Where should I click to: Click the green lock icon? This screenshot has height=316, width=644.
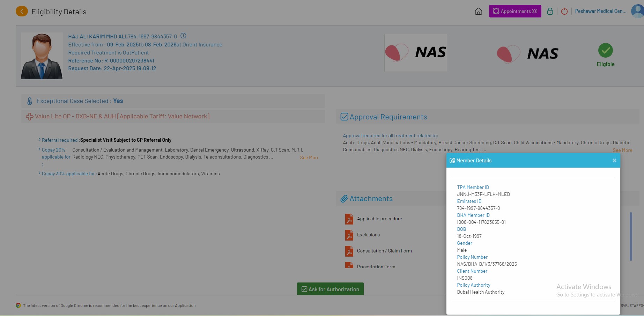(x=550, y=12)
